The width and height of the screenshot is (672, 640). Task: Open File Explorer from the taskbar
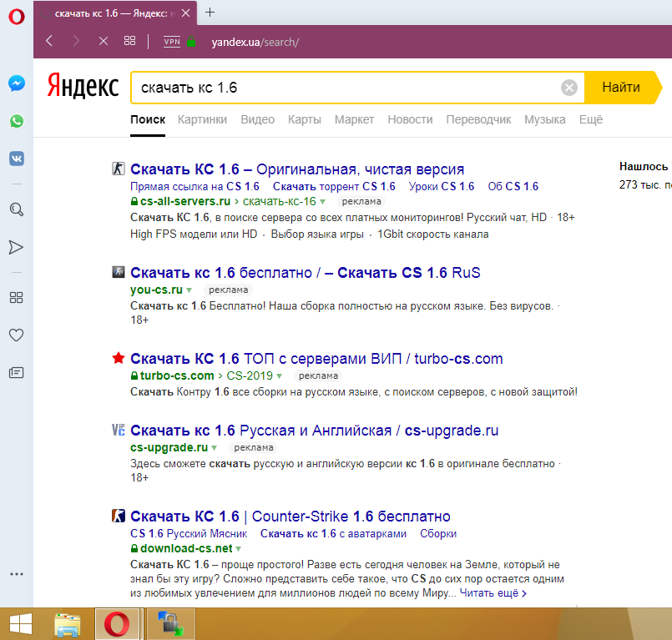[x=68, y=625]
